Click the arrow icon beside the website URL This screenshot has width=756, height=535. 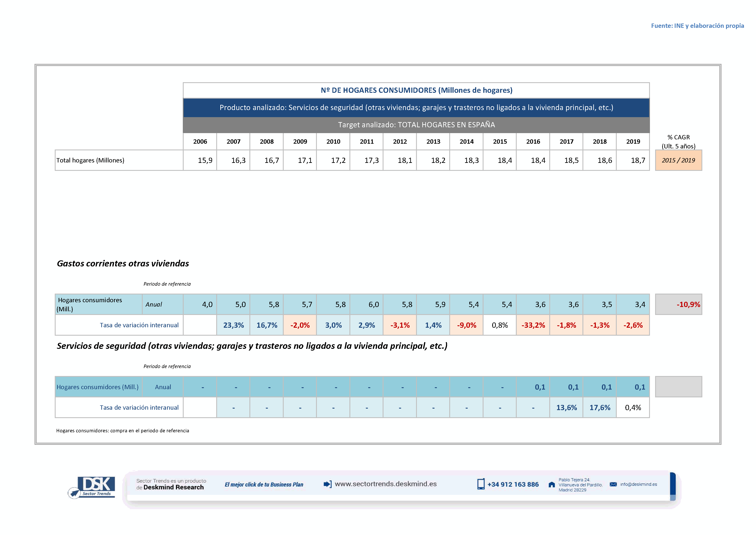click(327, 484)
